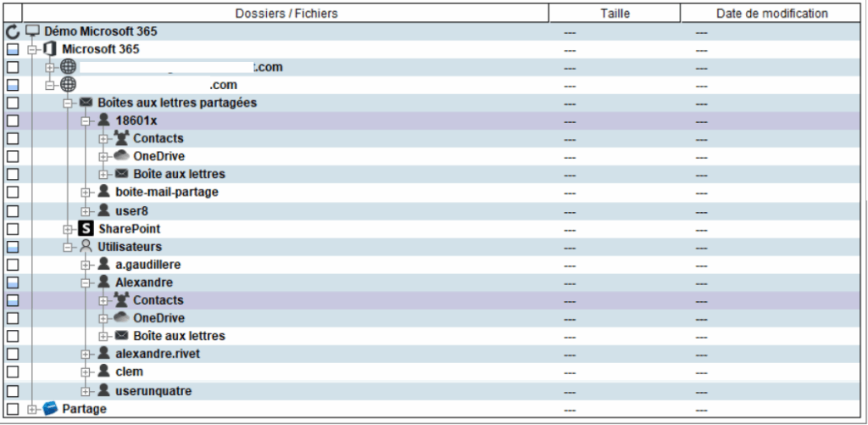The height and width of the screenshot is (425, 868).
Task: Tick the checkbox for the clem row
Action: pos(12,372)
